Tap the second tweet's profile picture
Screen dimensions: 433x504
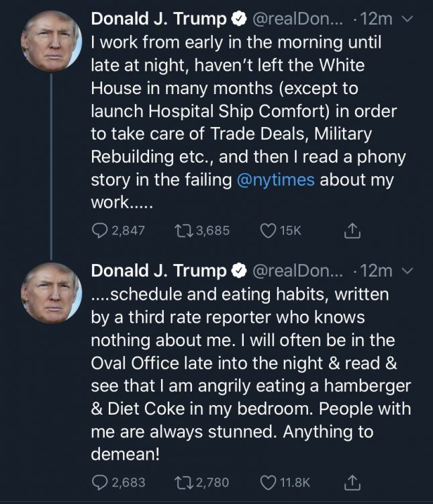point(52,294)
